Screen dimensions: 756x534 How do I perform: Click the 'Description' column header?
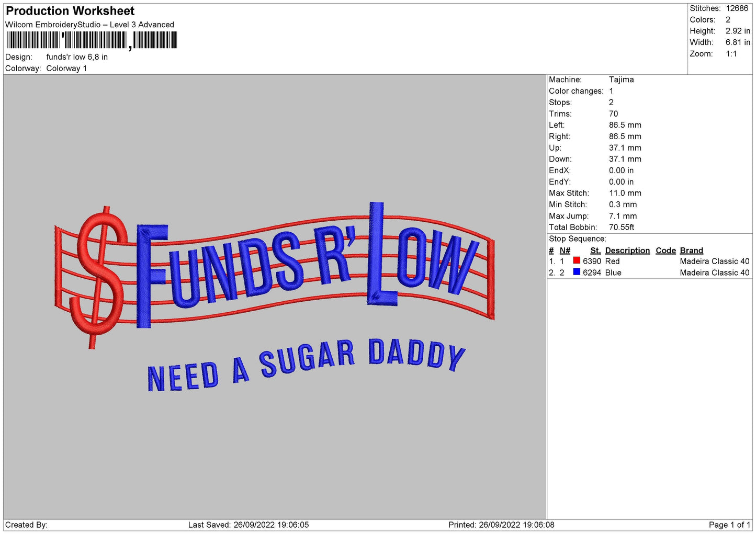(627, 251)
